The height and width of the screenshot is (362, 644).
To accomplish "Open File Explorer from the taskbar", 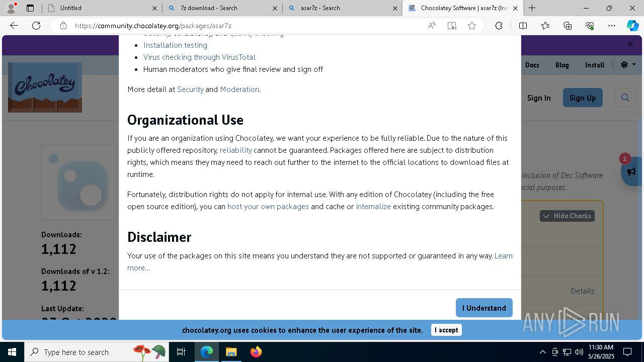I will click(x=231, y=352).
